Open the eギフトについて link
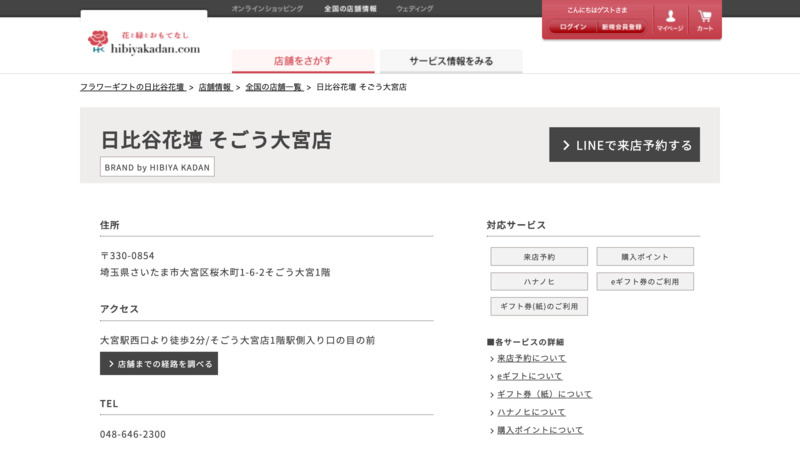This screenshot has width=800, height=451. click(x=530, y=376)
